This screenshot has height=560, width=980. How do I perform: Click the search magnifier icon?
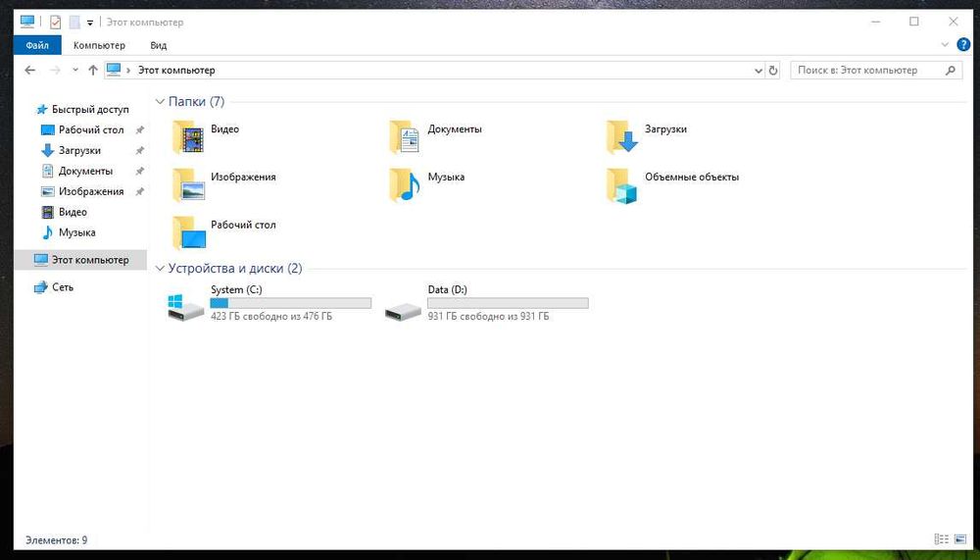pyautogui.click(x=950, y=70)
